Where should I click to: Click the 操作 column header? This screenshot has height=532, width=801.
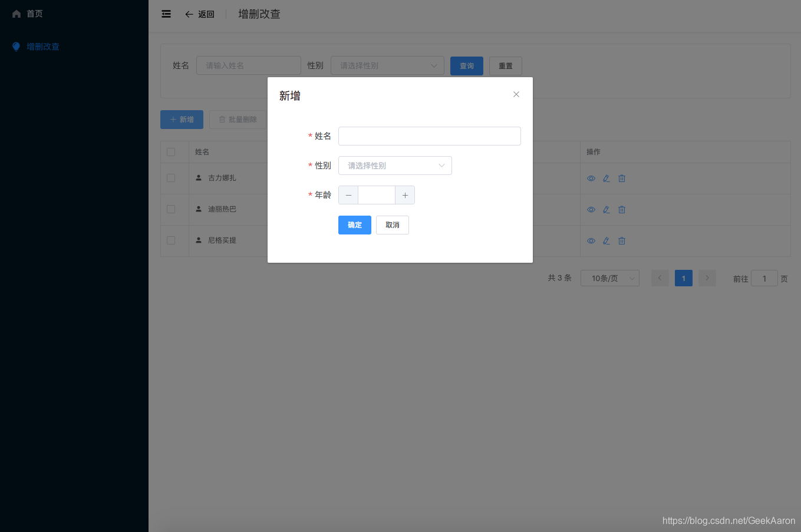point(594,152)
